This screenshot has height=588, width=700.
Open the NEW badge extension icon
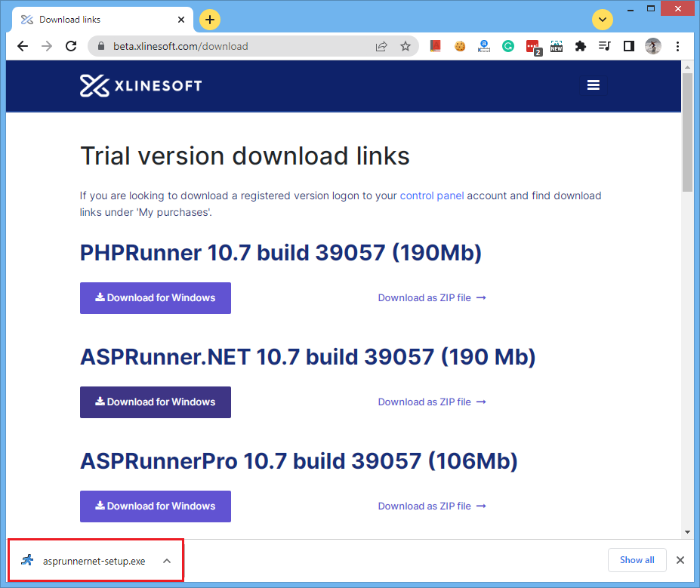557,46
